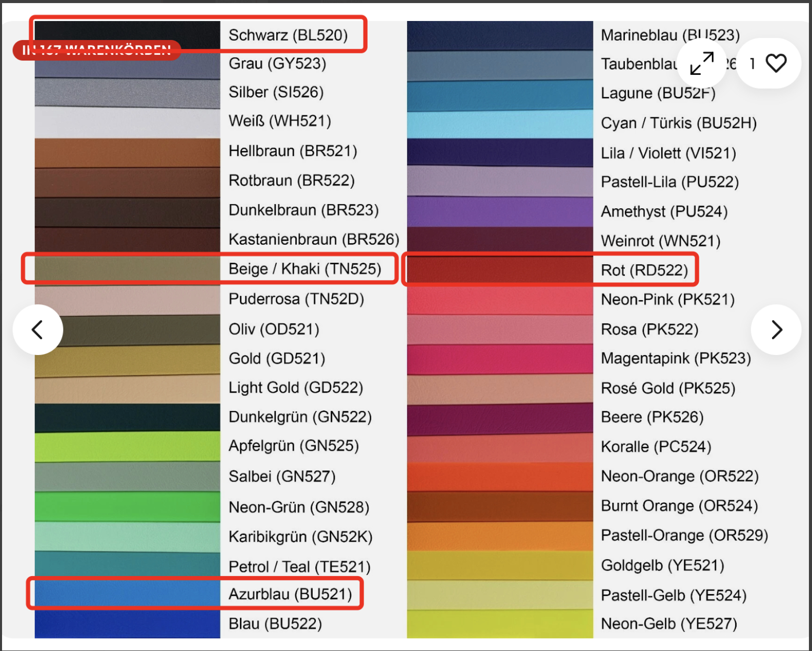This screenshot has height=651, width=812.
Task: Pick the Cyan / Türkis color strip
Action: click(500, 124)
